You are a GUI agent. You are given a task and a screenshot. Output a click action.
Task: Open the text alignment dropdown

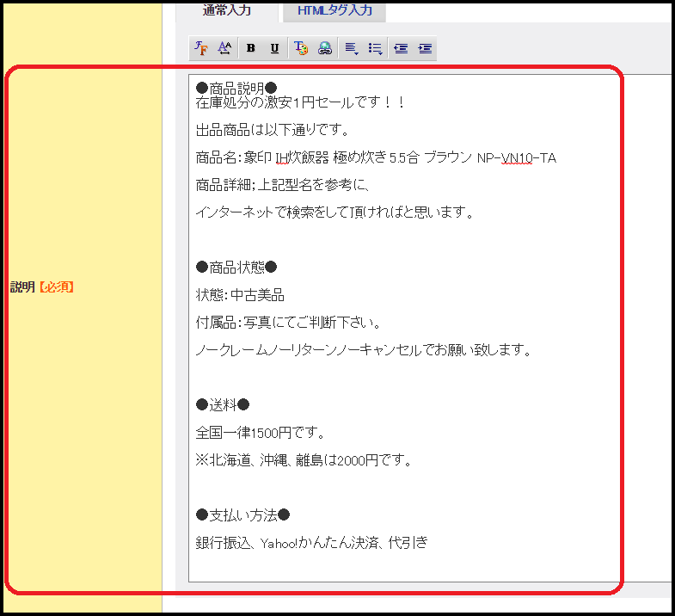352,48
